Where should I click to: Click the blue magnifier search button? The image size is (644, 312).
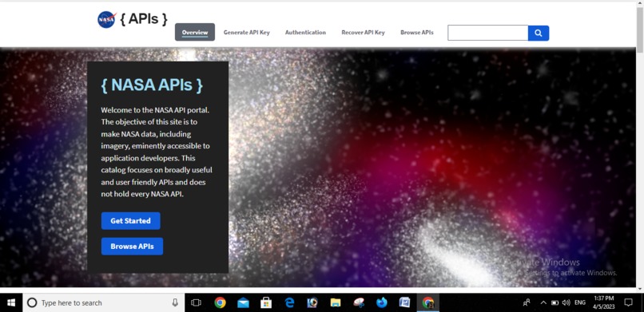(539, 34)
